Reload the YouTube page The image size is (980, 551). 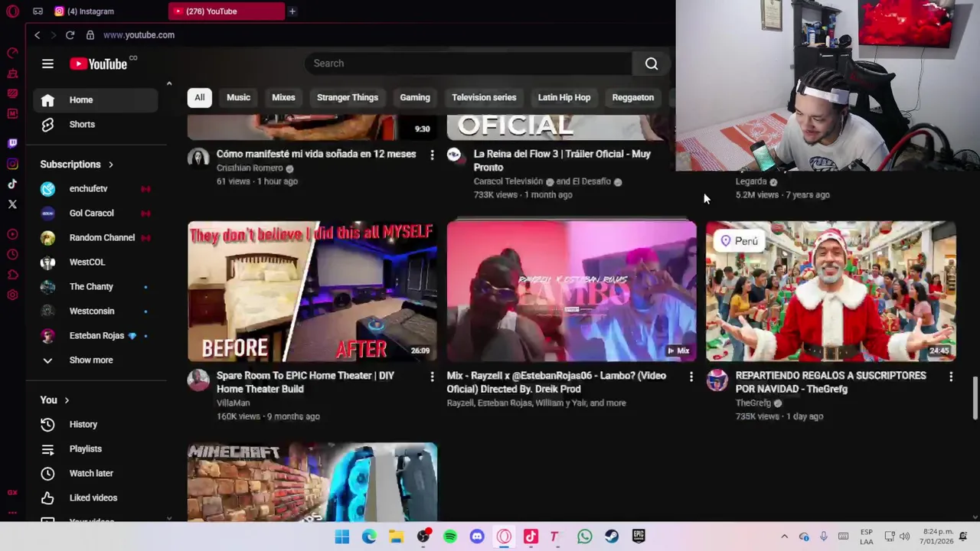coord(70,35)
